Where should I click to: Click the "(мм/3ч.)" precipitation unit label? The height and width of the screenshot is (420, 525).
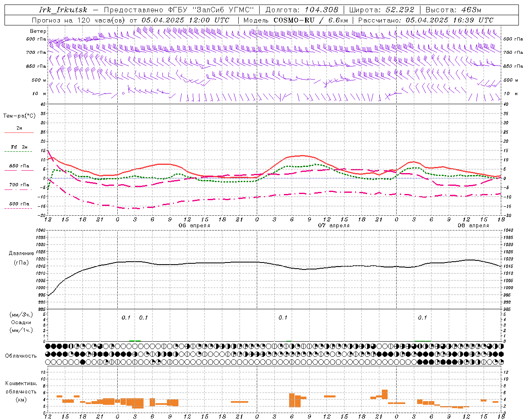21,315
